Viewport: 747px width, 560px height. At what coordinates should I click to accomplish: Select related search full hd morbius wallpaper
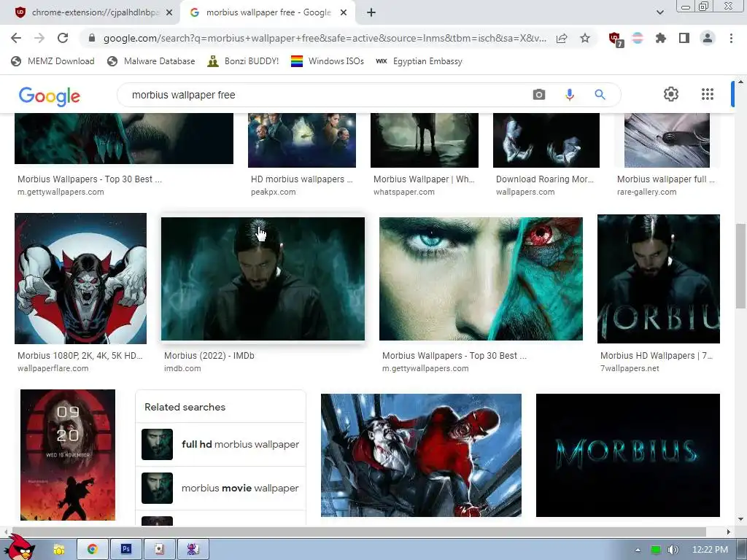click(220, 444)
